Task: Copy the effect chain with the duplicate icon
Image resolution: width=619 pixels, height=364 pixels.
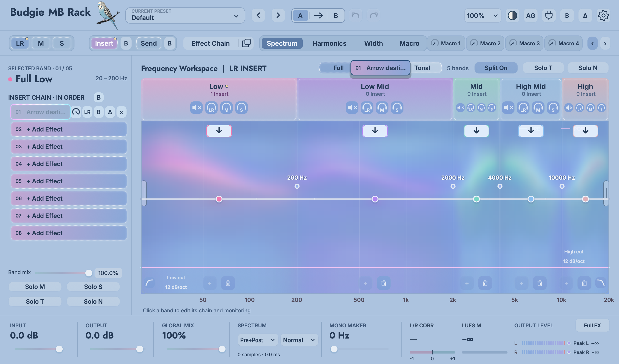Action: coord(246,43)
